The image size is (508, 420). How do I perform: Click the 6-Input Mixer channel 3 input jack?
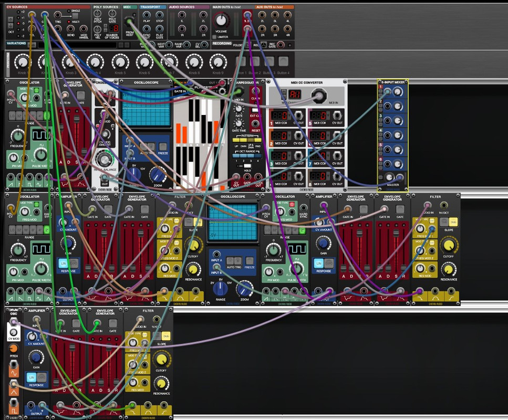click(x=387, y=121)
